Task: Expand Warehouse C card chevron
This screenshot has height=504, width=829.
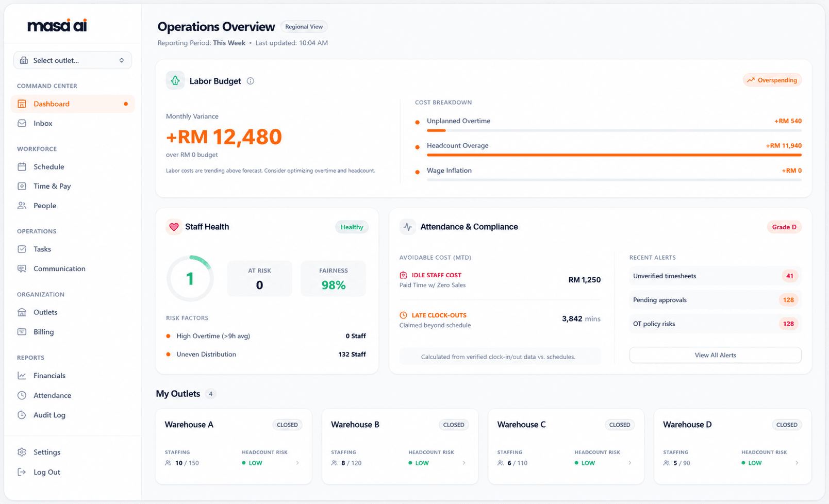Action: (630, 463)
